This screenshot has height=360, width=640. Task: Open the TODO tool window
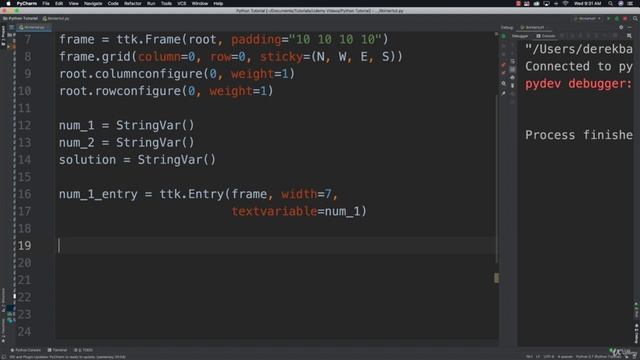[x=83, y=350]
